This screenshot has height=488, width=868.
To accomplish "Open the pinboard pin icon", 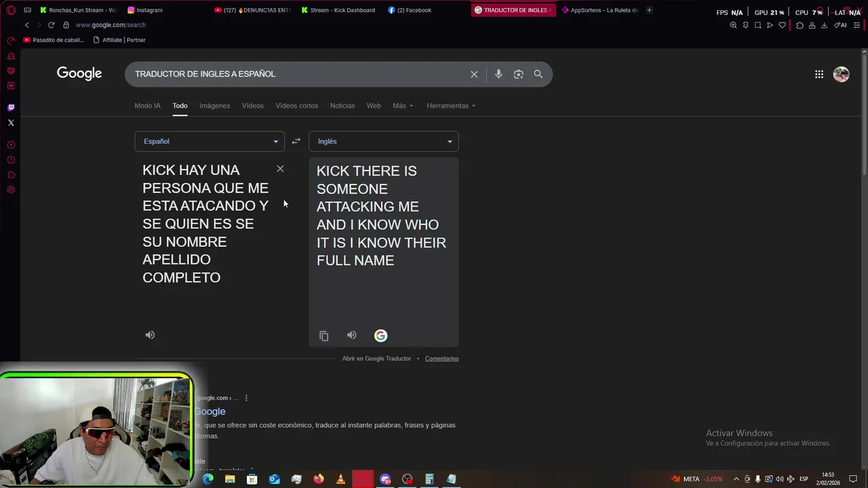I will click(745, 25).
